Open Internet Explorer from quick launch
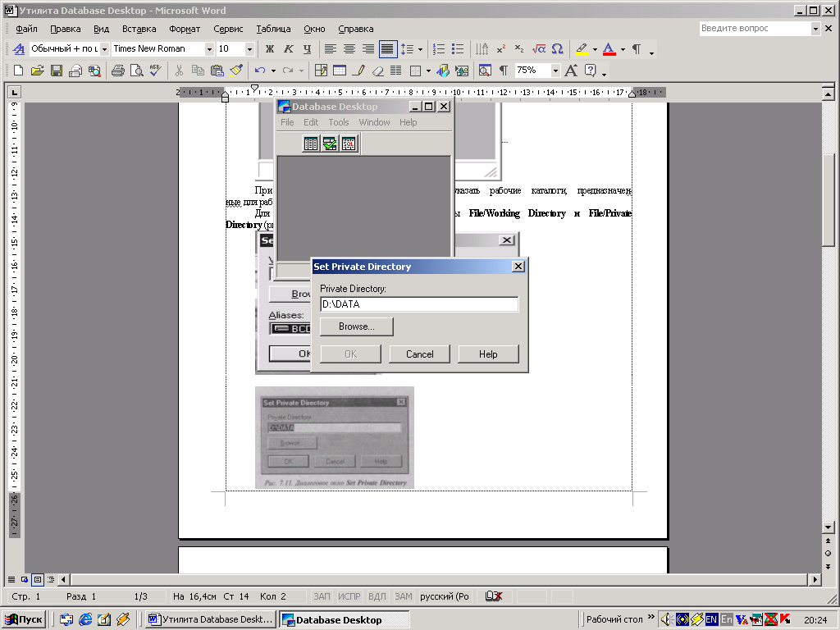 coord(85,619)
